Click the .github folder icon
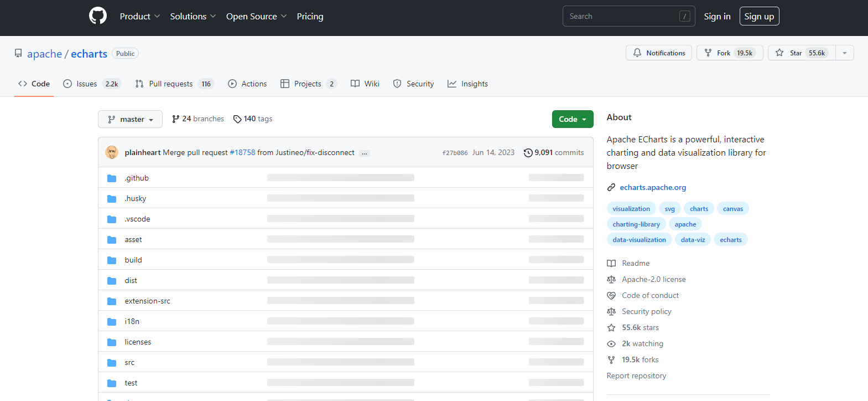Viewport: 868px width, 401px height. [x=112, y=178]
